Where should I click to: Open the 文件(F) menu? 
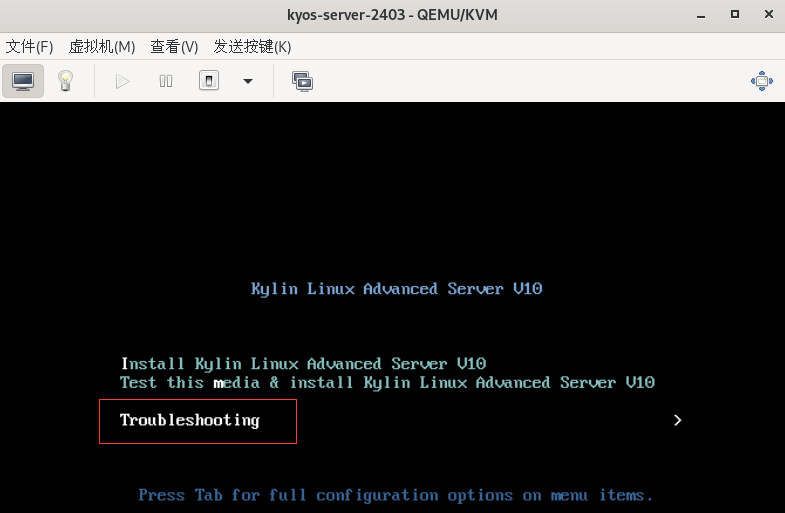click(29, 47)
